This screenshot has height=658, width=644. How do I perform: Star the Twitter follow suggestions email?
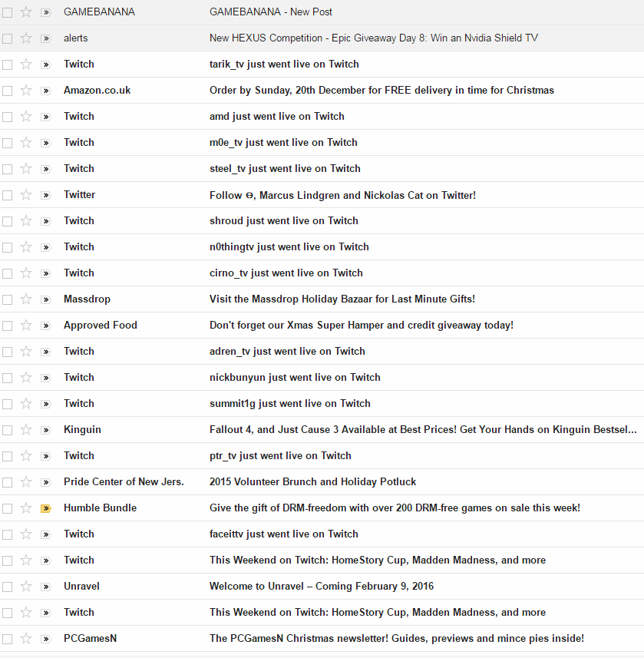26,195
